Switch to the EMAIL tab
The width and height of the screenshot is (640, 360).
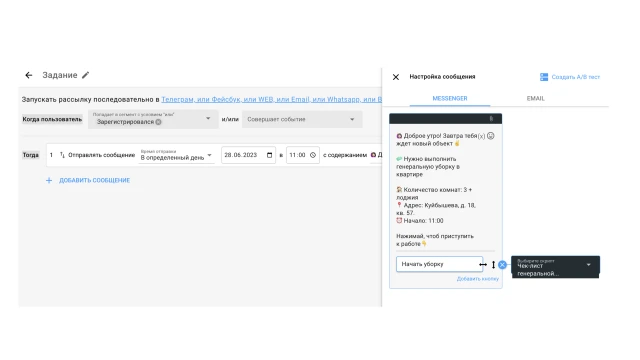pos(535,98)
